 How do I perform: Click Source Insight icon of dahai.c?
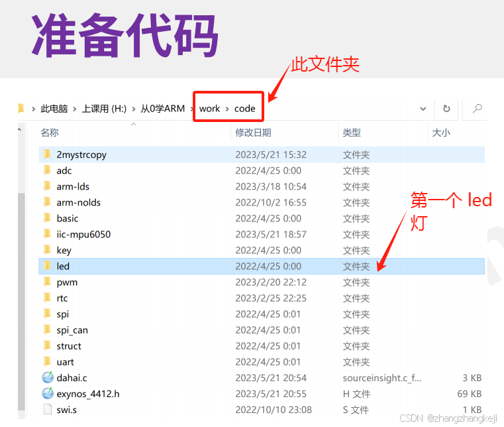coord(48,377)
